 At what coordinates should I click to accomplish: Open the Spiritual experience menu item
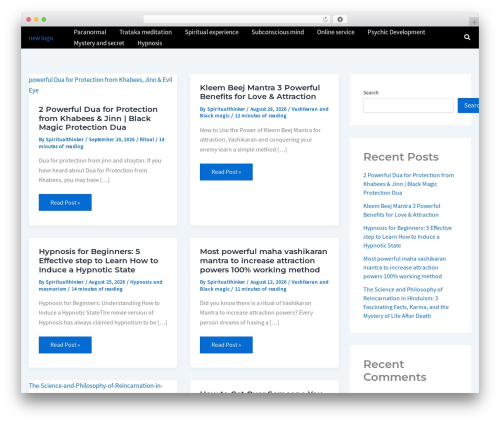(x=212, y=32)
